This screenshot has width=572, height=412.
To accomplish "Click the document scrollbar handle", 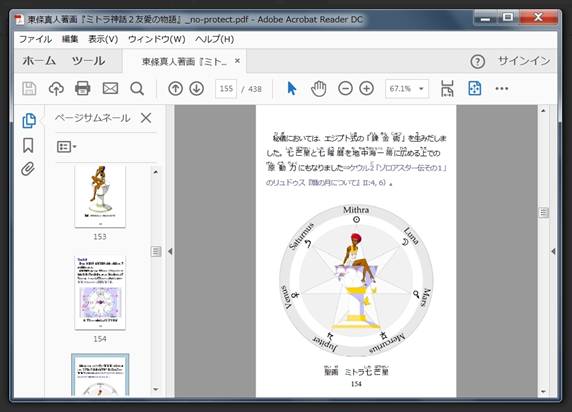I will click(544, 212).
